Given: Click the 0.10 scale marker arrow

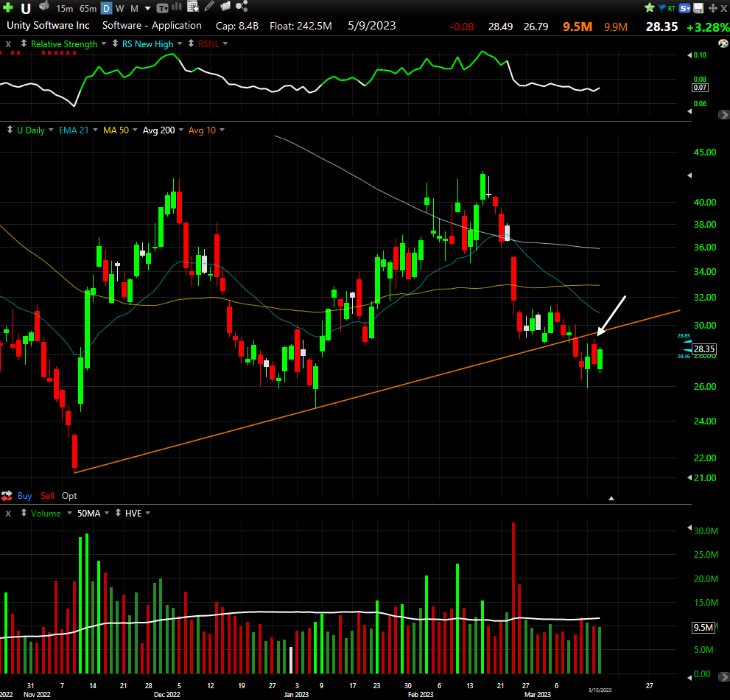Looking at the screenshot, I should pos(689,55).
